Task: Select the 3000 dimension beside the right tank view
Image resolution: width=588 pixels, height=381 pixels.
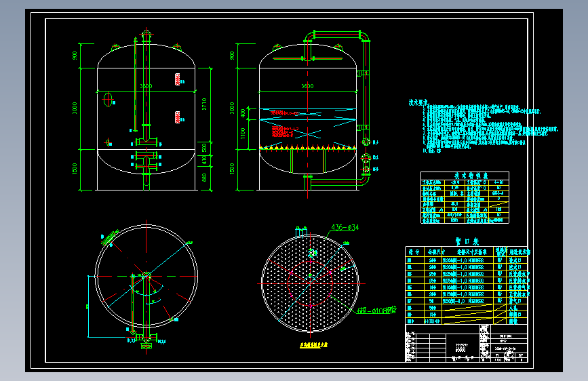Action: [x=232, y=108]
